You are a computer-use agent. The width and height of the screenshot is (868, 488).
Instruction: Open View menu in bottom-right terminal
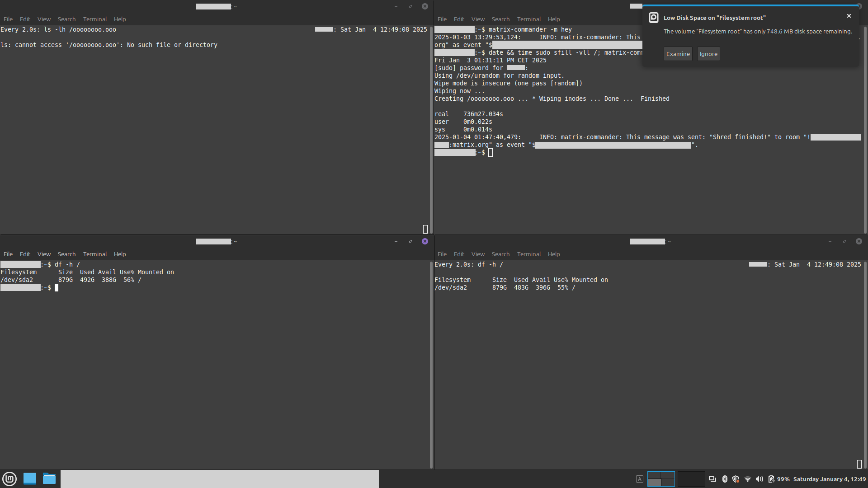coord(478,254)
